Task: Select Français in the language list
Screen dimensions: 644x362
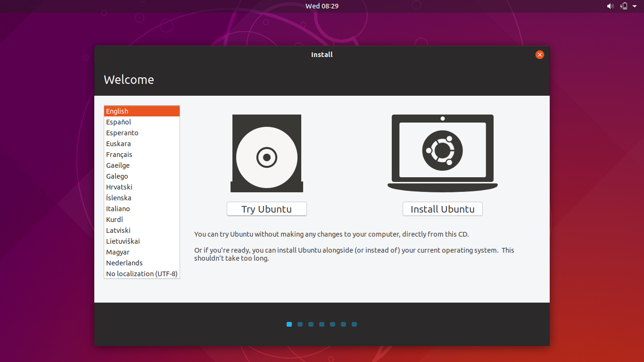Action: [142, 155]
